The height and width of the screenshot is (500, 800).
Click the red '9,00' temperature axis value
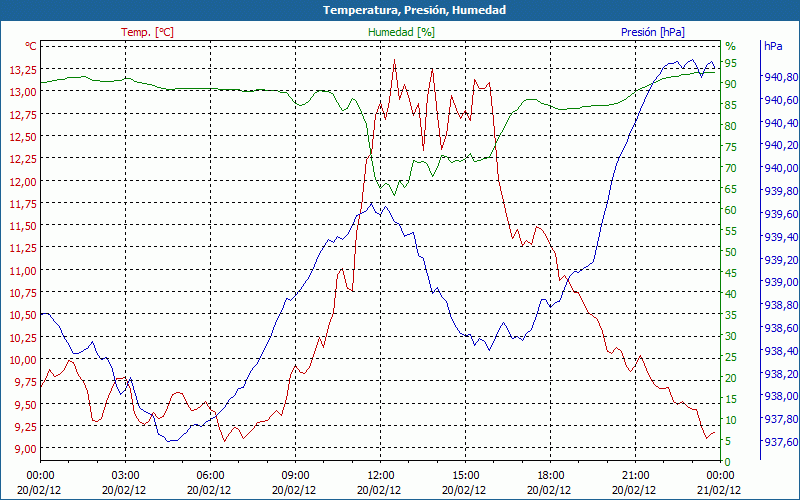point(26,449)
